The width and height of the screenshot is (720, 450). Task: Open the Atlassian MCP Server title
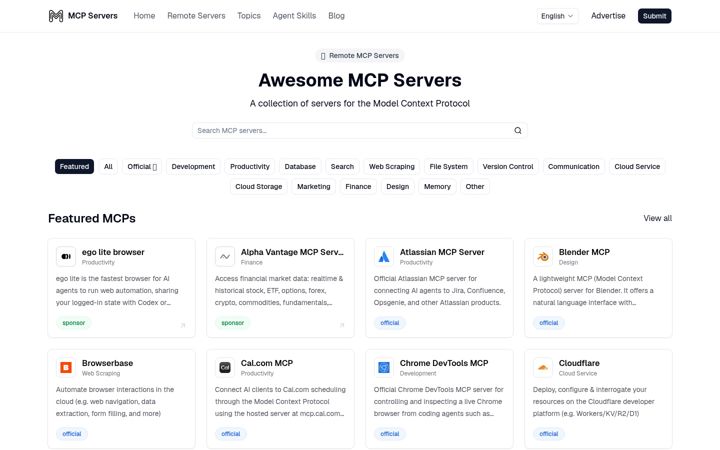[x=442, y=252]
